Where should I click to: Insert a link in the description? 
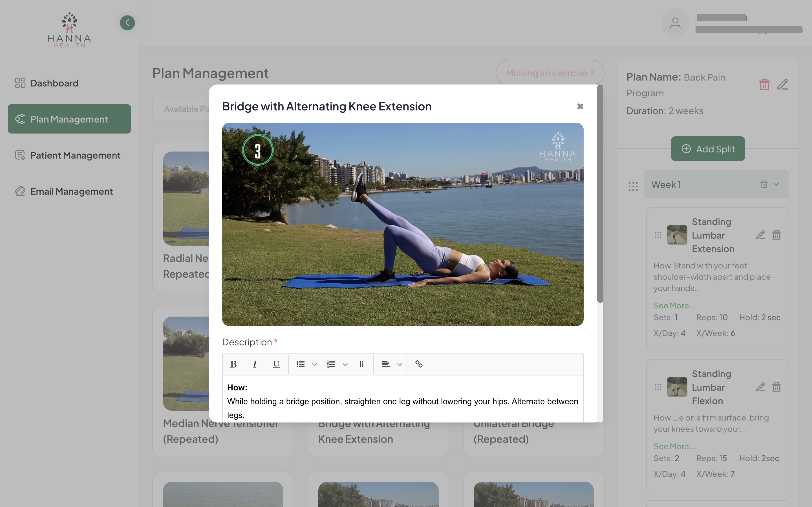tap(419, 364)
